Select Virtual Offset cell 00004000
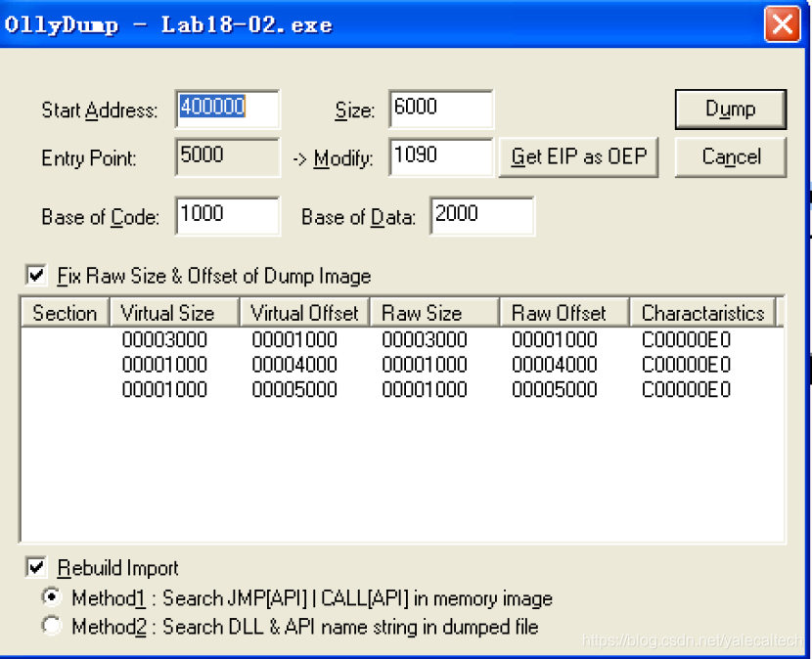This screenshot has height=659, width=812. (294, 365)
